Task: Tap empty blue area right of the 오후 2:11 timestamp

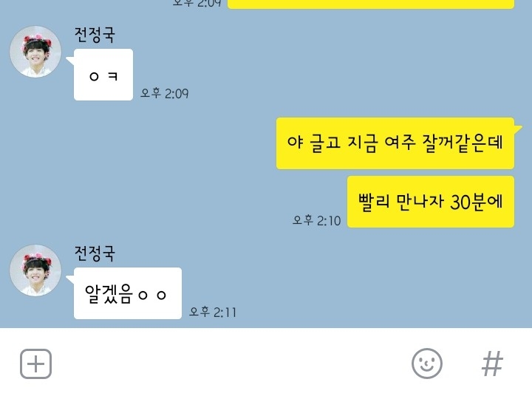Action: click(373, 292)
